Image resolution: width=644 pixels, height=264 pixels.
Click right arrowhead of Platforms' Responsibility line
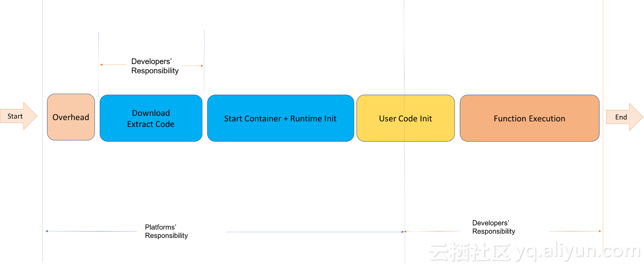coord(402,232)
